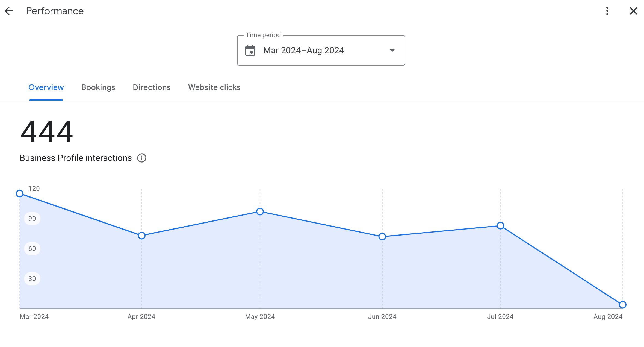Expand the dropdown arrow in time selector
This screenshot has width=644, height=347.
point(391,51)
